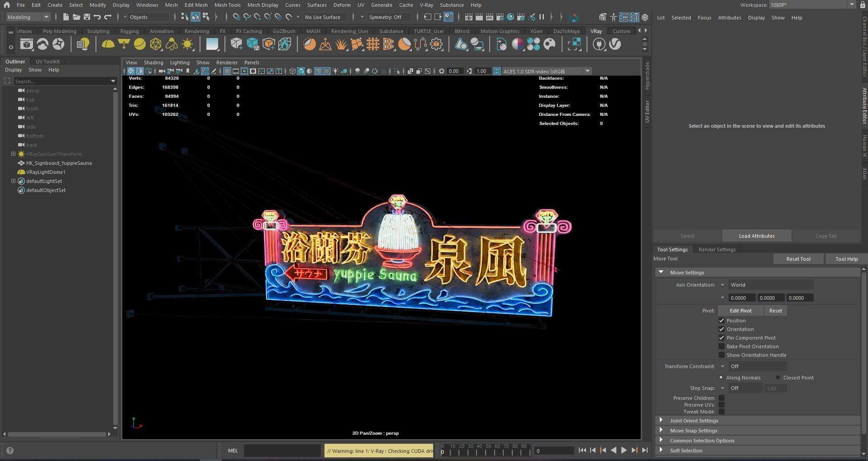Select the Closest Point radio button
This screenshot has height=461, width=868.
[778, 378]
